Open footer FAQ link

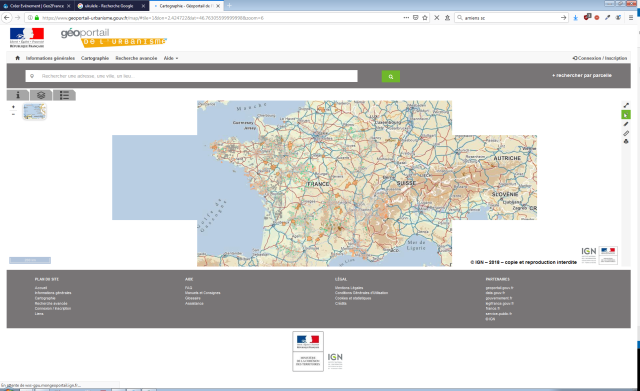188,288
